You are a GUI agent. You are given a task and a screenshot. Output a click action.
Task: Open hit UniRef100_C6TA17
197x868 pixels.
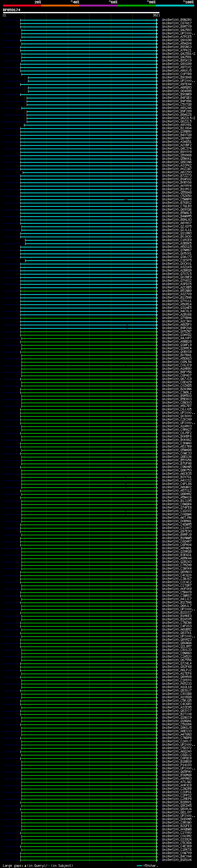click(x=176, y=23)
